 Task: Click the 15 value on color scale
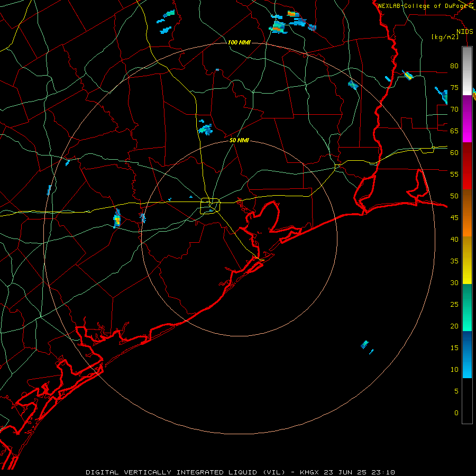(454, 347)
